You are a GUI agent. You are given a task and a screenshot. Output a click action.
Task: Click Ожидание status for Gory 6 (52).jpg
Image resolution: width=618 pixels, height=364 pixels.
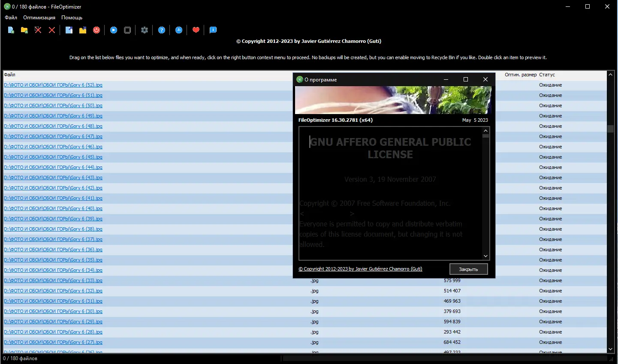[550, 85]
